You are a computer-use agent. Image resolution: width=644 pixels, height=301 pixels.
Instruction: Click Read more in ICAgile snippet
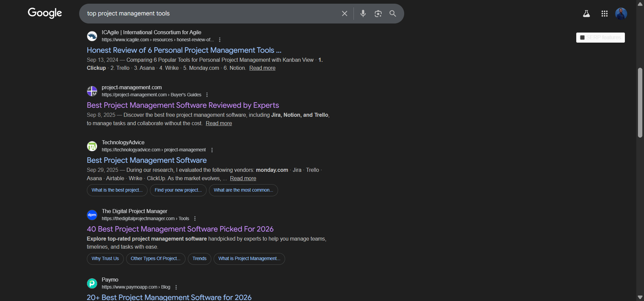click(262, 68)
